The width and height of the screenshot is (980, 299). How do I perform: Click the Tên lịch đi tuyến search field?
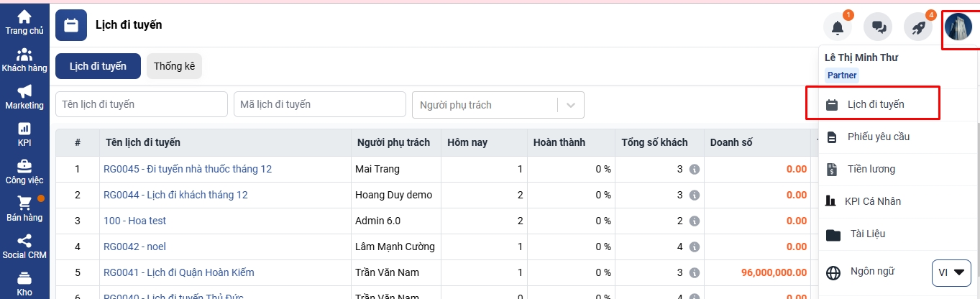click(142, 105)
